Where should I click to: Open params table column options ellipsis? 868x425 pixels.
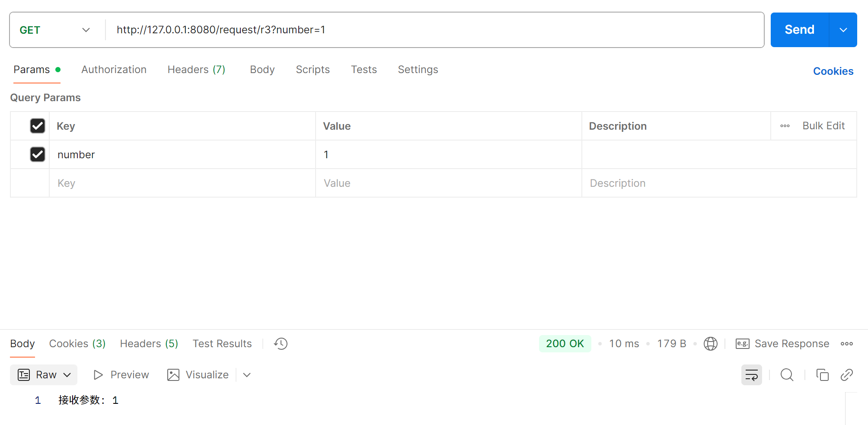tap(785, 126)
